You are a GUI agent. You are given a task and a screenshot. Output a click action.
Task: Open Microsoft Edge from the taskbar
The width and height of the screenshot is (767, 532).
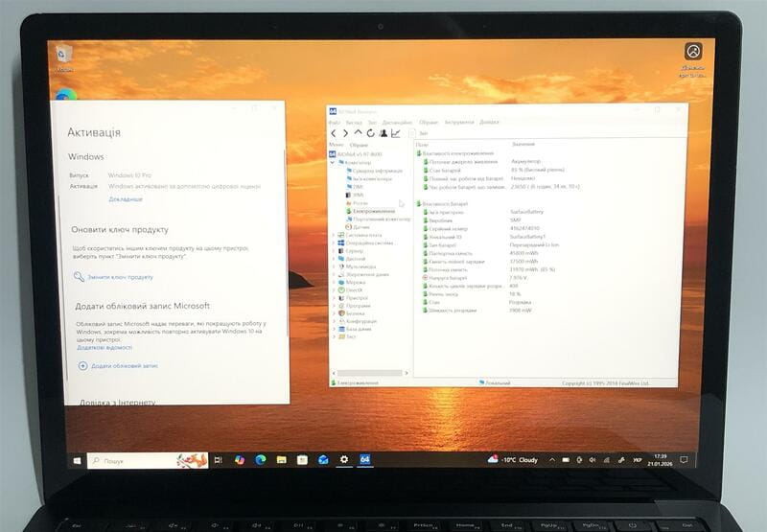[260, 460]
